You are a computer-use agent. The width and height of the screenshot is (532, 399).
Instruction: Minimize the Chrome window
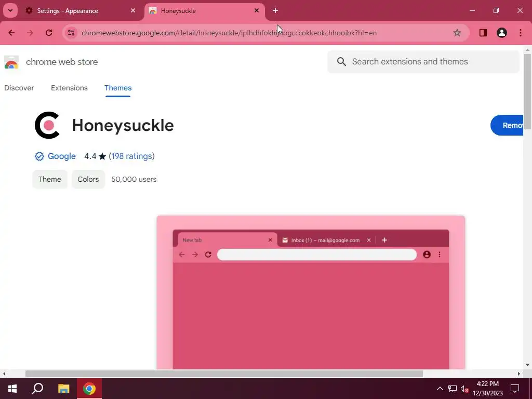click(472, 10)
